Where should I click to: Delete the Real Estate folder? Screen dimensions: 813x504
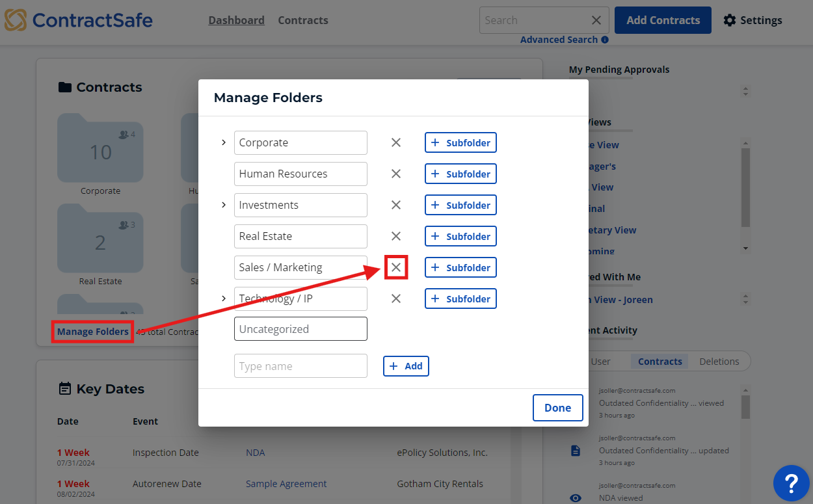click(396, 236)
